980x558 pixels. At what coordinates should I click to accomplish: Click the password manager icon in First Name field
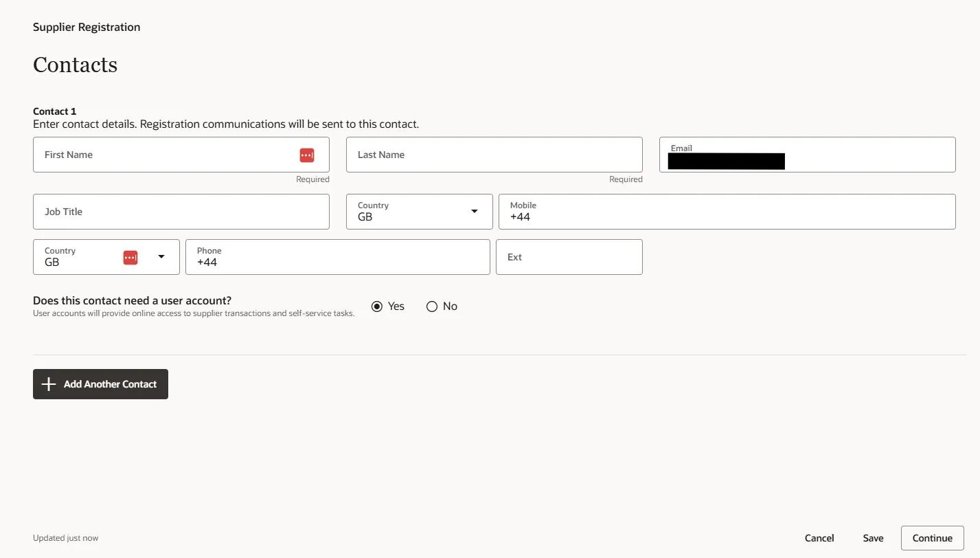click(x=307, y=155)
